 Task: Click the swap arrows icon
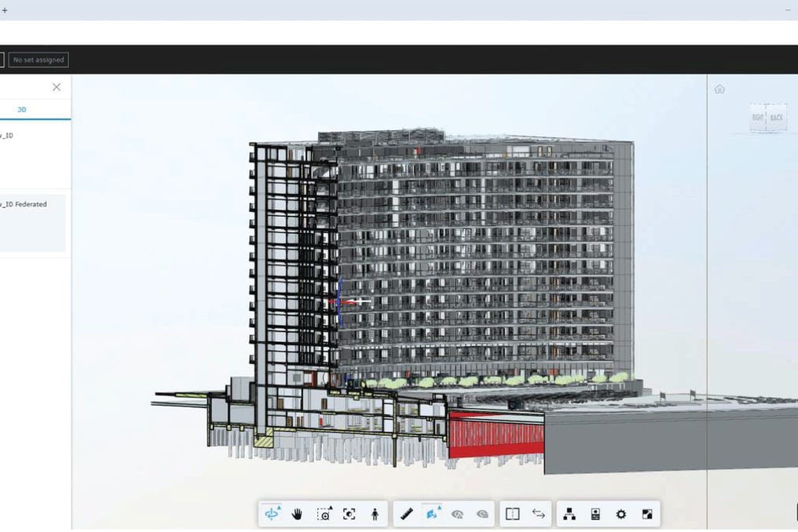[x=538, y=514]
